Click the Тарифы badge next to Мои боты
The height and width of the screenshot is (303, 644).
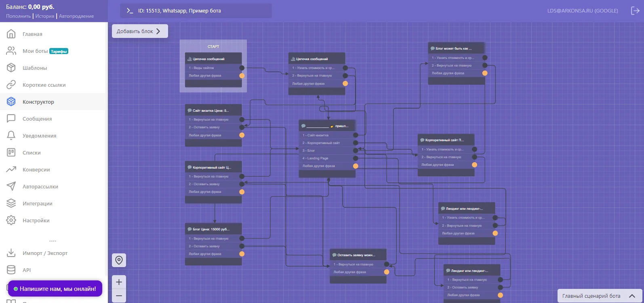tap(59, 51)
